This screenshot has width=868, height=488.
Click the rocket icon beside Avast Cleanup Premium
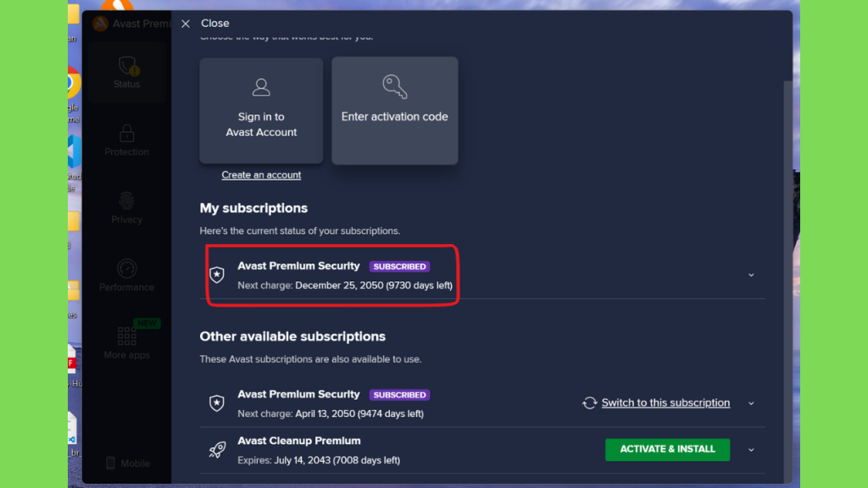(217, 449)
